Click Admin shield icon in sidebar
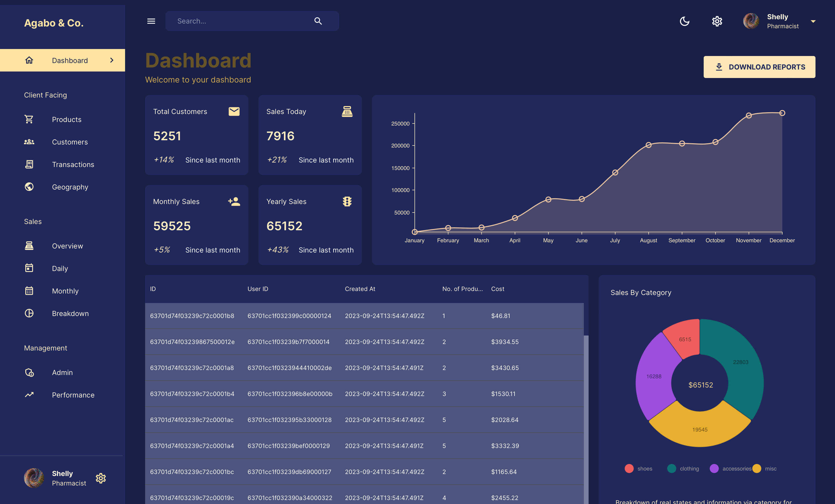Image resolution: width=835 pixels, height=504 pixels. click(x=29, y=372)
